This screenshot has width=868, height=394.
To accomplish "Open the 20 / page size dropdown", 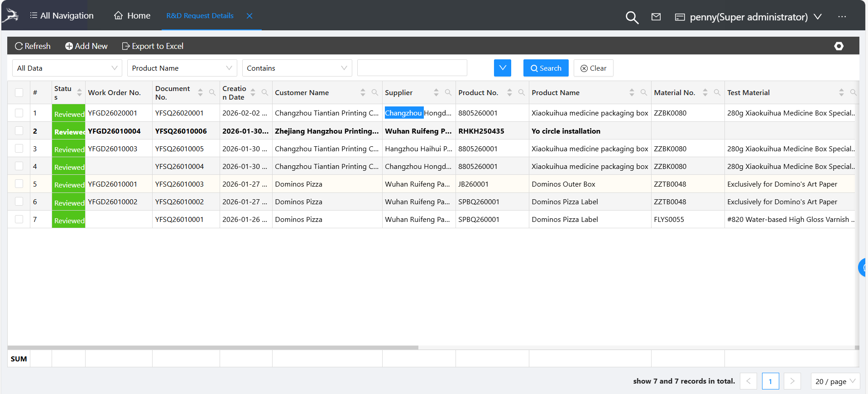I will (834, 381).
